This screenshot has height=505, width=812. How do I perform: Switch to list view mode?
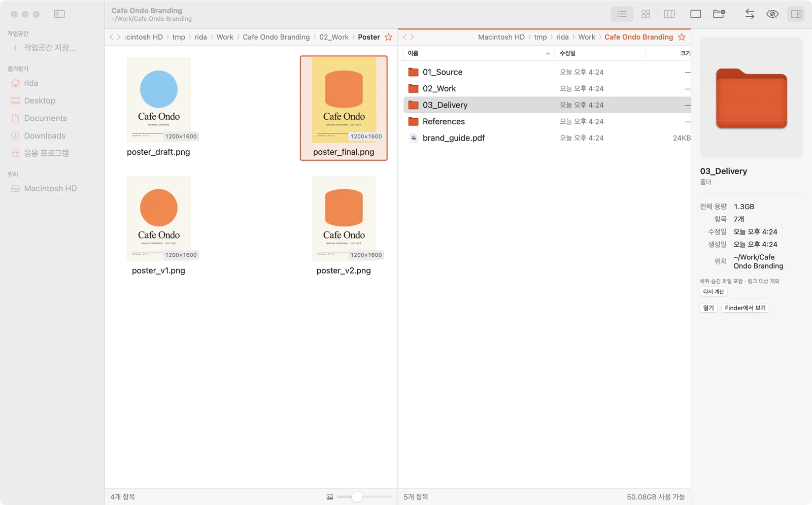tap(622, 14)
